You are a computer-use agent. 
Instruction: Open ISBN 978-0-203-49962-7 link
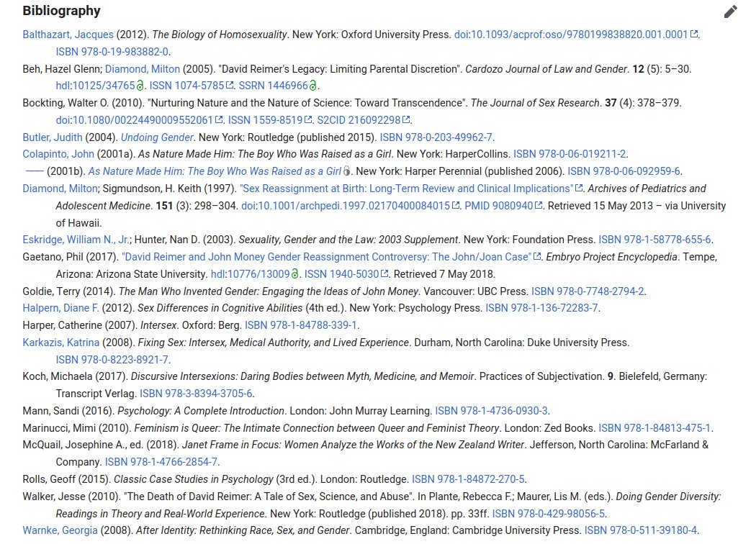coord(436,137)
